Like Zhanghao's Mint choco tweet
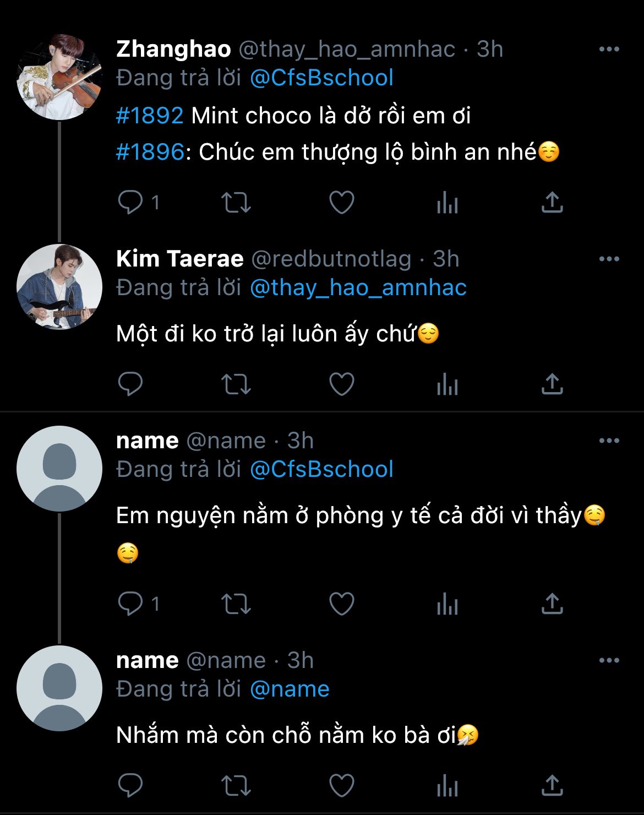Viewport: 644px width, 815px height. tap(341, 203)
